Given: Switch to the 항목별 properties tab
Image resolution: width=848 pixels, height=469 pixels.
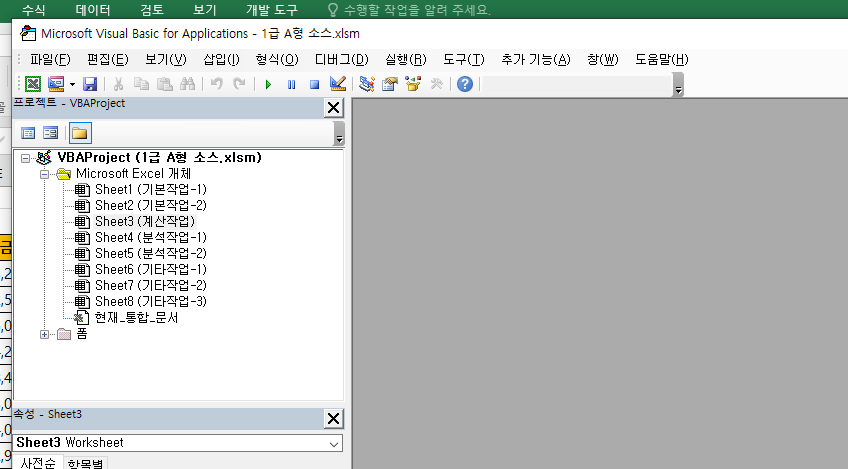Looking at the screenshot, I should click(85, 464).
